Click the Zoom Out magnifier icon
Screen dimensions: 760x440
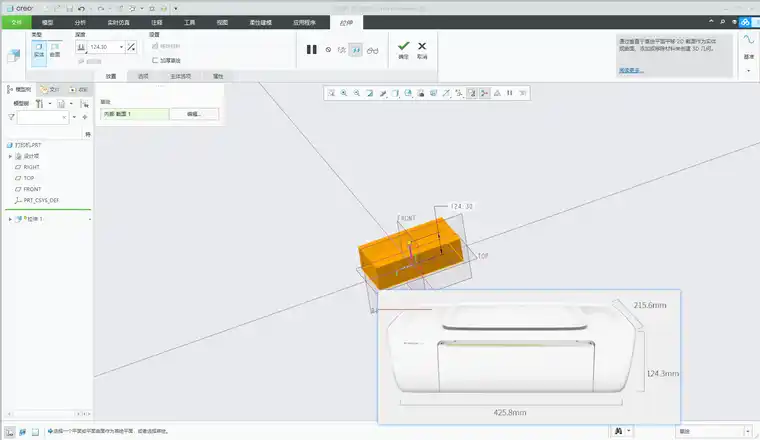tap(357, 93)
